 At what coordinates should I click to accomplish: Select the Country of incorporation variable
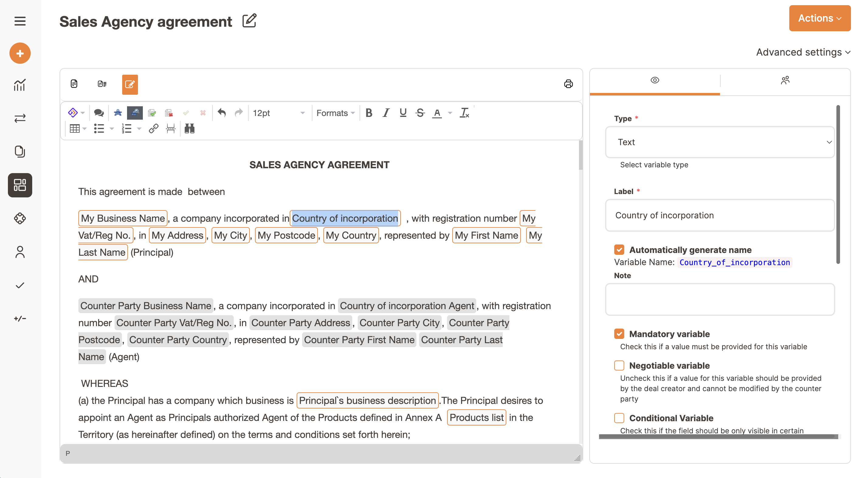coord(345,218)
